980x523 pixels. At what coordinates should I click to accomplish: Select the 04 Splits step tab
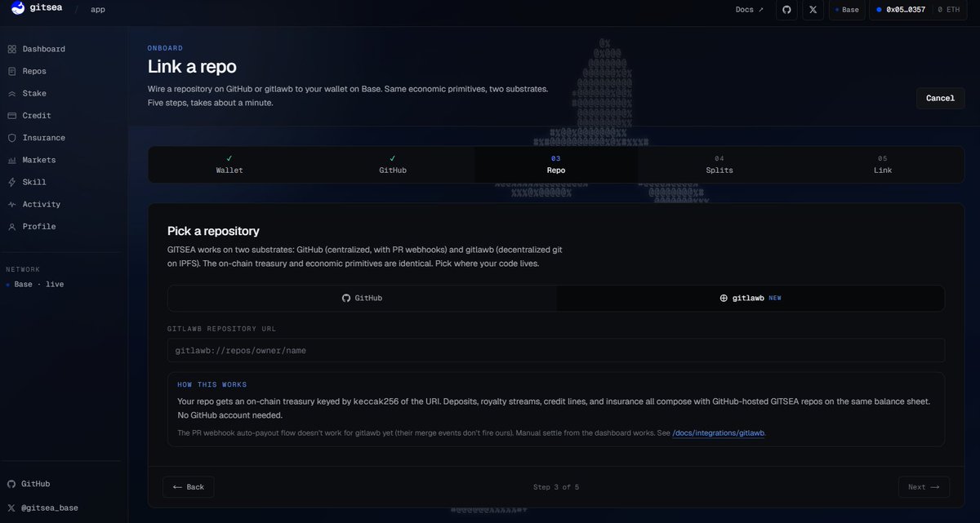coord(719,165)
